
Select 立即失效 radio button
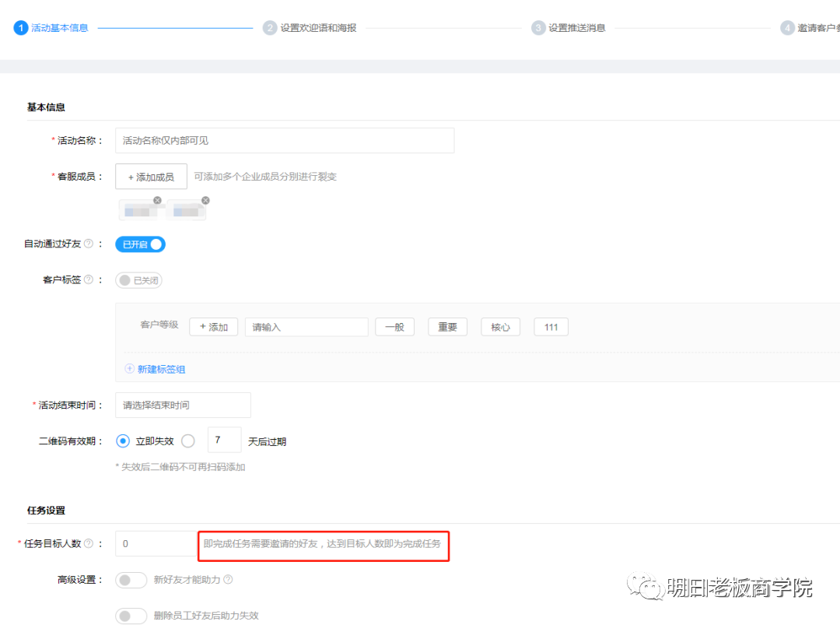point(123,441)
